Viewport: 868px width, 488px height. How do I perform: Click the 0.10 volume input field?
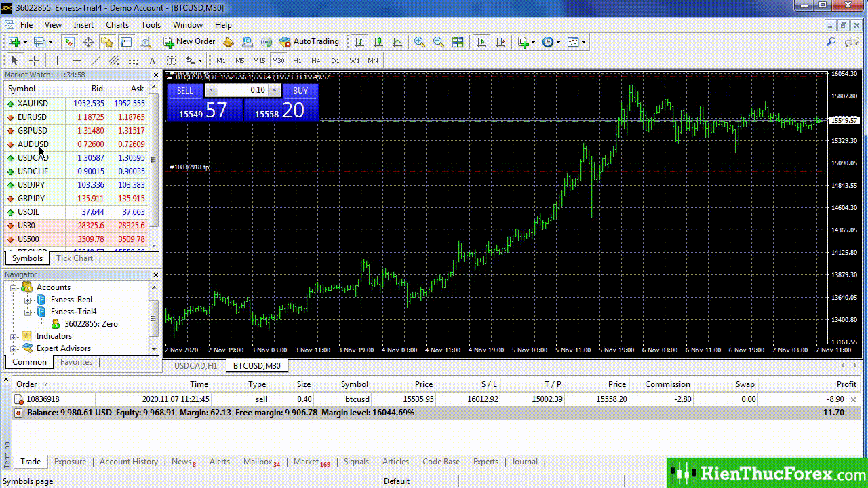click(243, 90)
